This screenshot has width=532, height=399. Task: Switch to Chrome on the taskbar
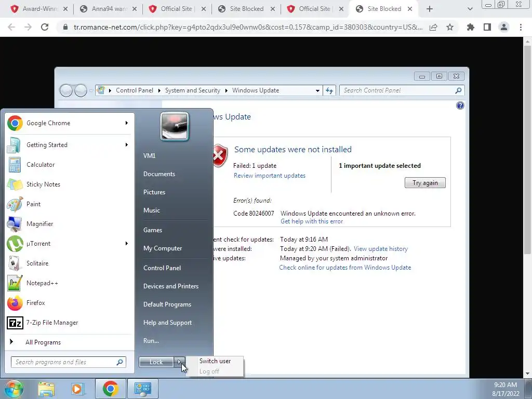[x=110, y=389]
